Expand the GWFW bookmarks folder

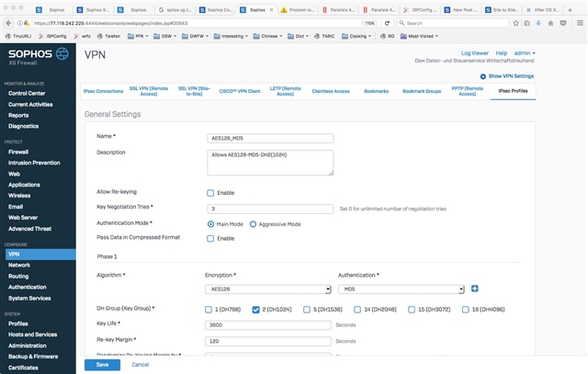195,36
